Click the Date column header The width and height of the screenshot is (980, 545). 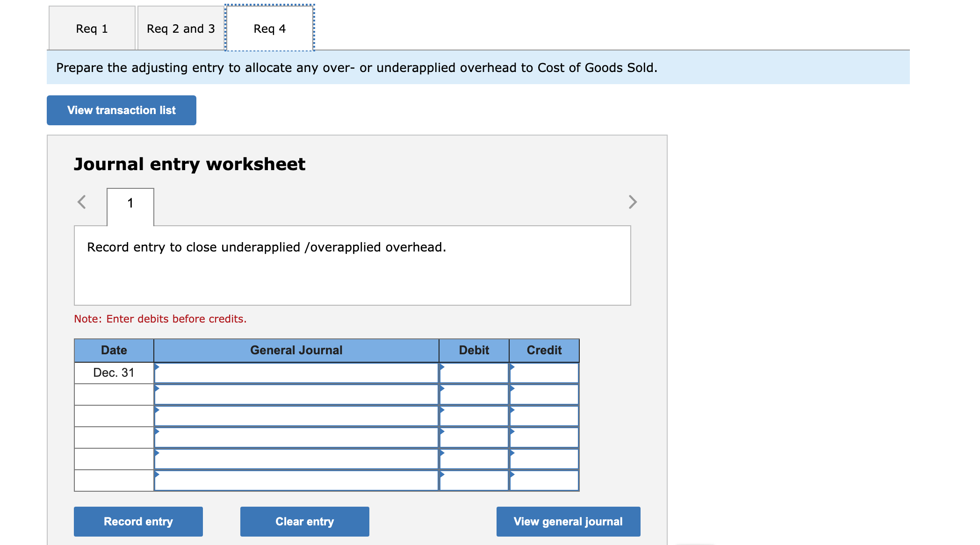point(114,350)
